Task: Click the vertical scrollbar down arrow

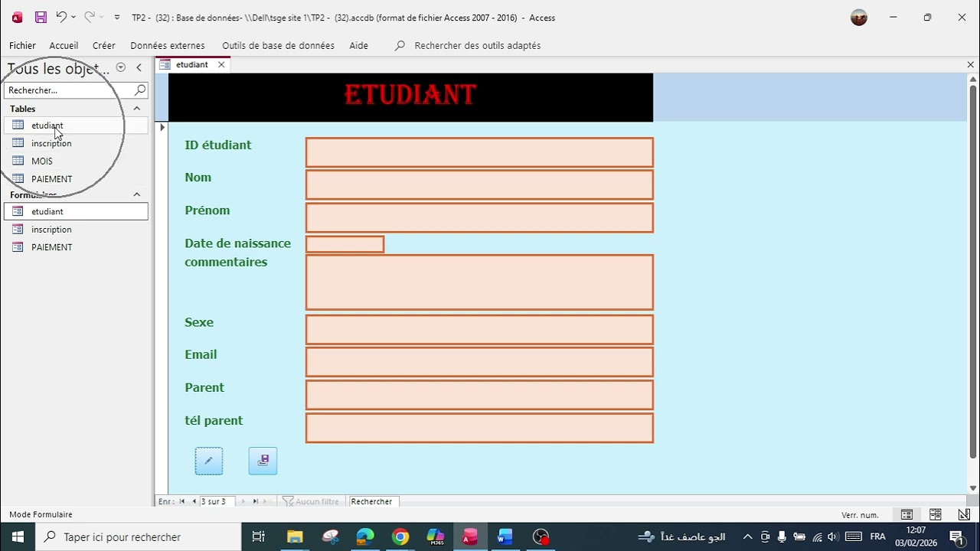Action: click(973, 488)
